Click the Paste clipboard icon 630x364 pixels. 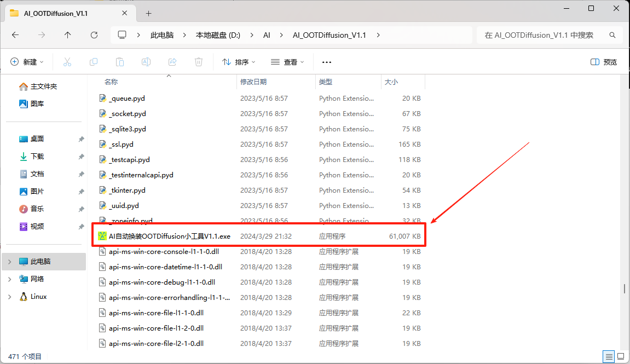click(x=120, y=62)
